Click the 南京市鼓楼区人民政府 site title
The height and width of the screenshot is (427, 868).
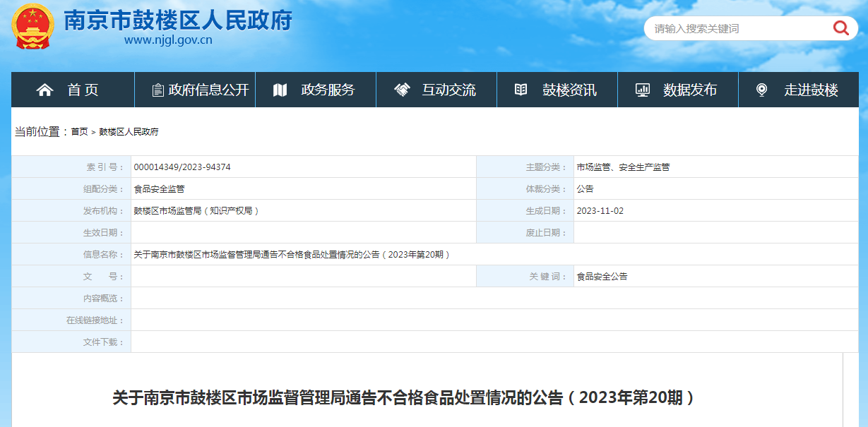[178, 19]
